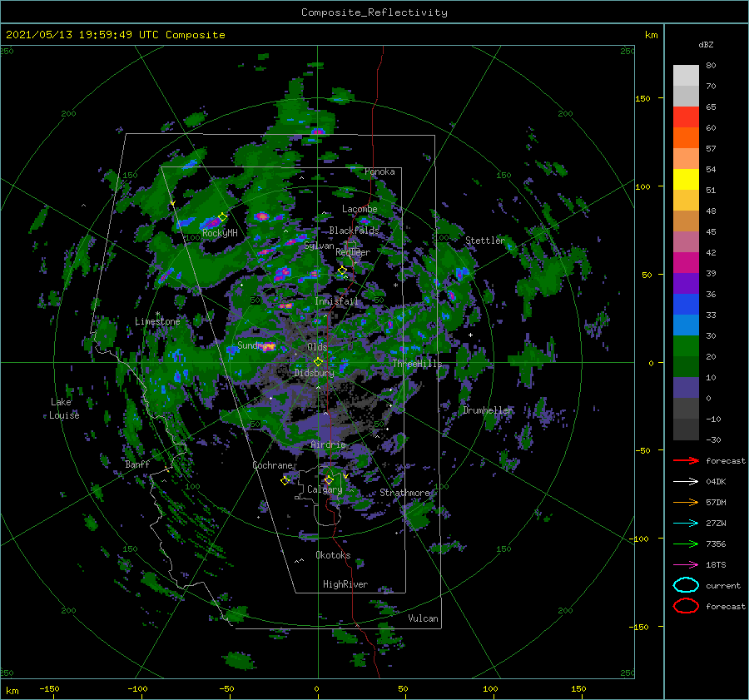Click the yellow diamond marker near RockyMH
Viewport: 749px width, 700px height.
point(222,217)
